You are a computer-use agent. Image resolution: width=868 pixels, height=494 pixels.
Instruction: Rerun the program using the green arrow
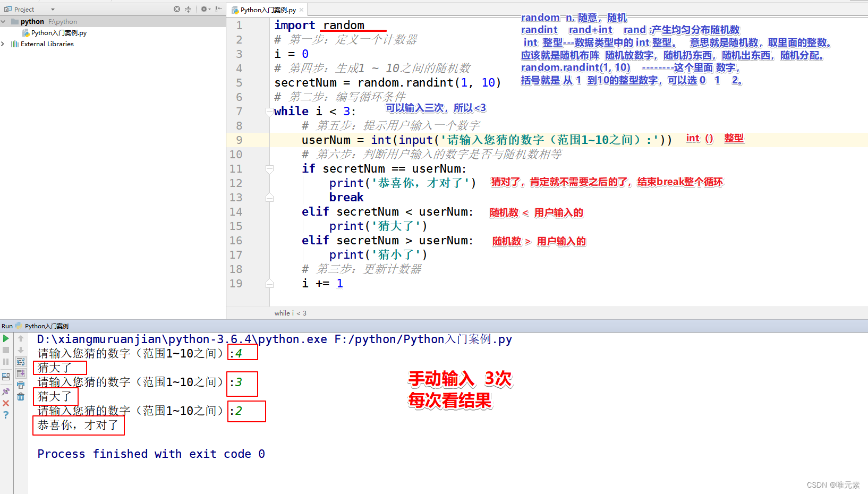6,338
